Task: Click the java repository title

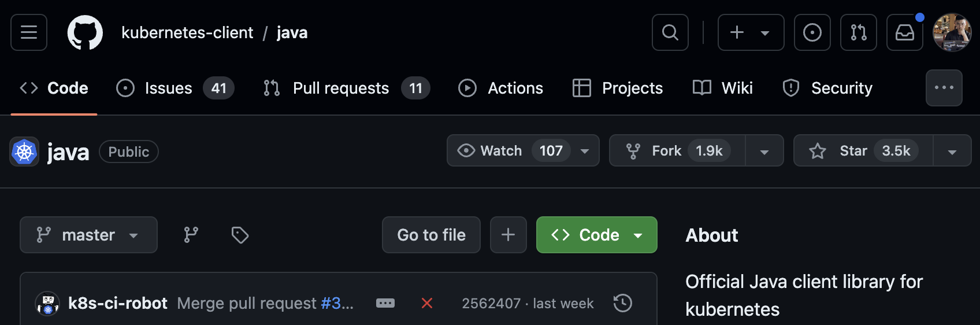Action: pyautogui.click(x=68, y=152)
